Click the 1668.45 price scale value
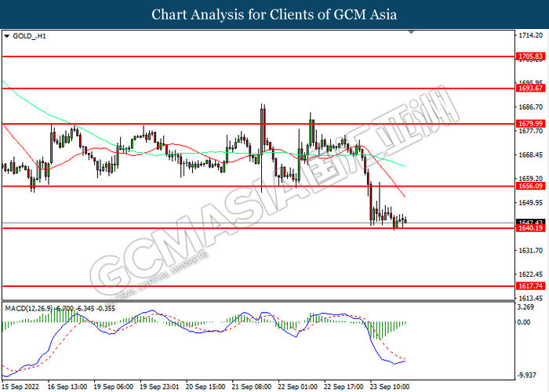Viewport: 549px width, 392px height. (x=530, y=154)
